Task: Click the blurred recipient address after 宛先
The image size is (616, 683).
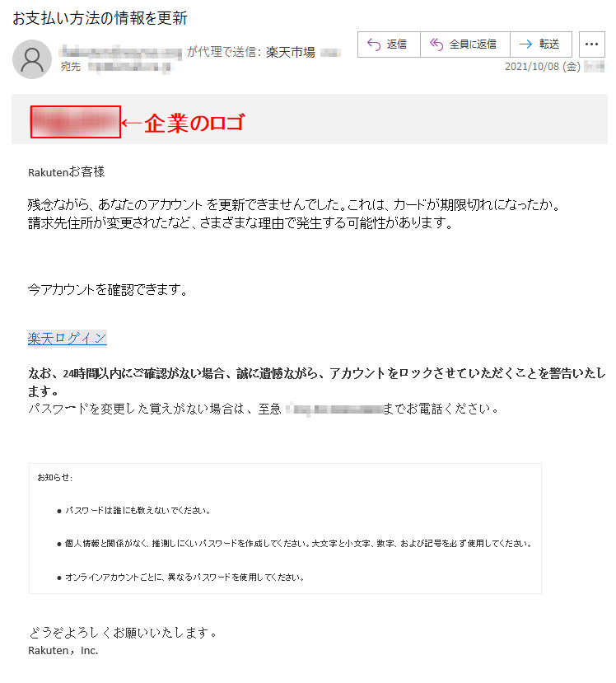Action: (130, 67)
